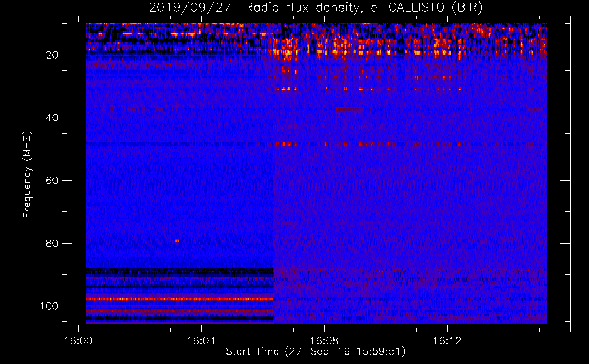Click the 100 frequency tick label
Viewport: 589px width, 364px height.
tap(49, 306)
